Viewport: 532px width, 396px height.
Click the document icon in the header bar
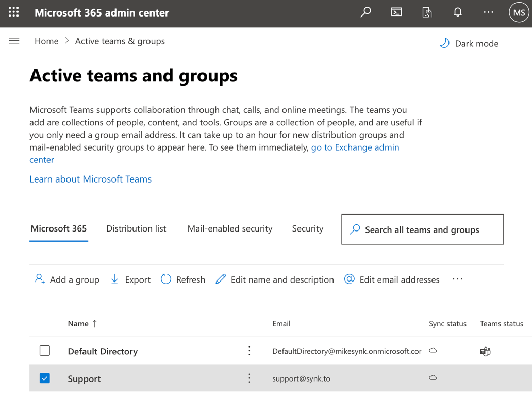(427, 12)
